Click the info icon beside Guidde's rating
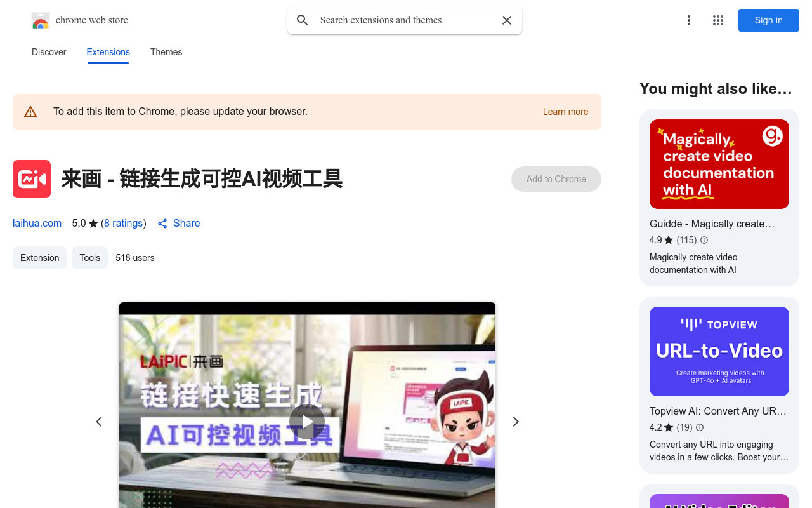This screenshot has width=812, height=508. click(704, 240)
